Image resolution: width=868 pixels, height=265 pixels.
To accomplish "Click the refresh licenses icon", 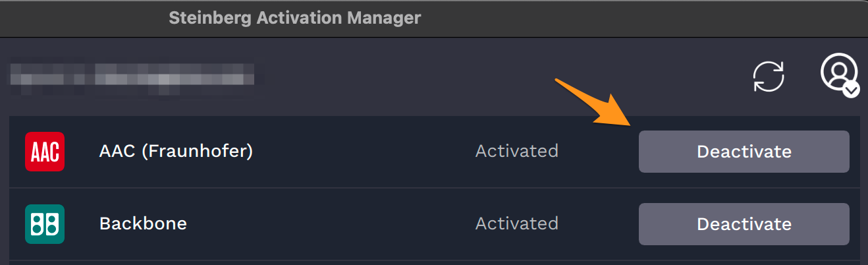I will pyautogui.click(x=769, y=76).
